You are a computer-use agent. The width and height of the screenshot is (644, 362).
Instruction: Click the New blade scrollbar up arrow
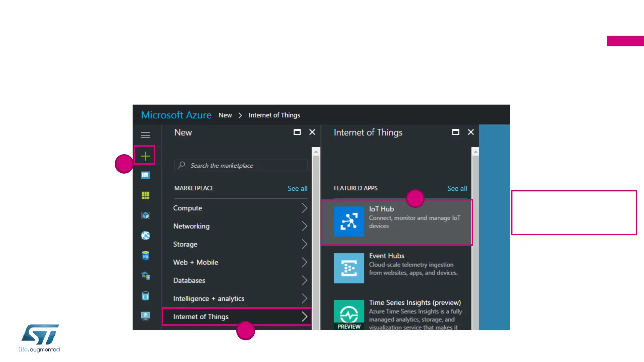coord(316,152)
